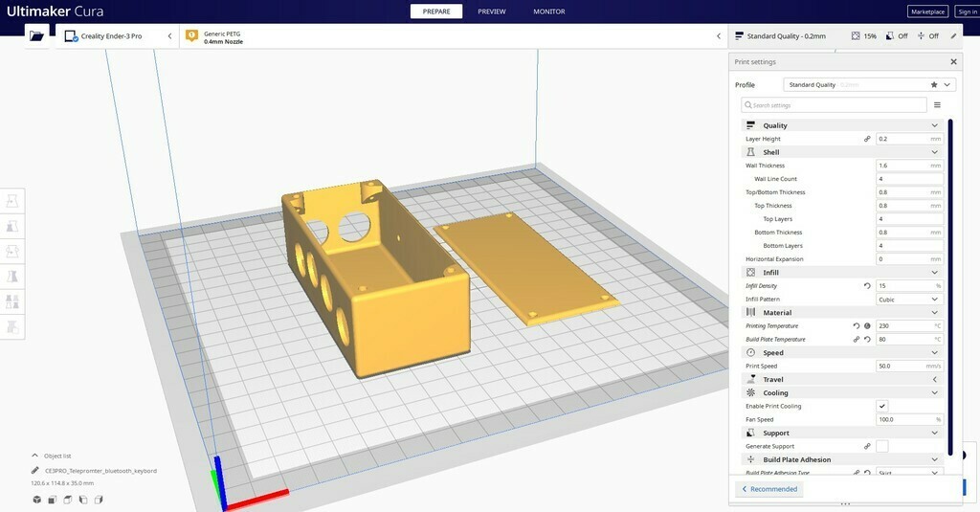
Task: Select the Mirror tool in left toolbar
Action: click(x=13, y=276)
